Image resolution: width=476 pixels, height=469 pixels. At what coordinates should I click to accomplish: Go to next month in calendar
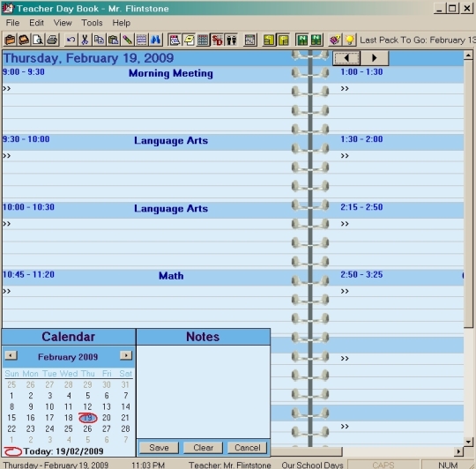pos(126,355)
